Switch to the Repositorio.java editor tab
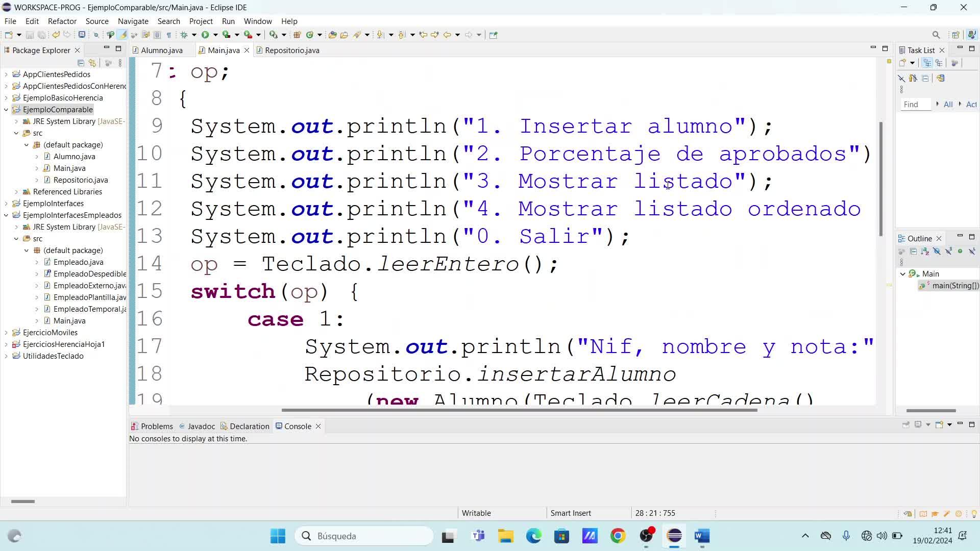The image size is (980, 551). 292,50
